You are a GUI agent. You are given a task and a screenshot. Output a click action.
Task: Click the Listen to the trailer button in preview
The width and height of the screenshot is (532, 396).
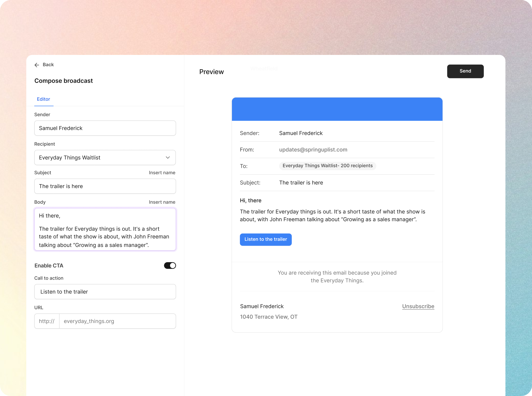(x=266, y=239)
